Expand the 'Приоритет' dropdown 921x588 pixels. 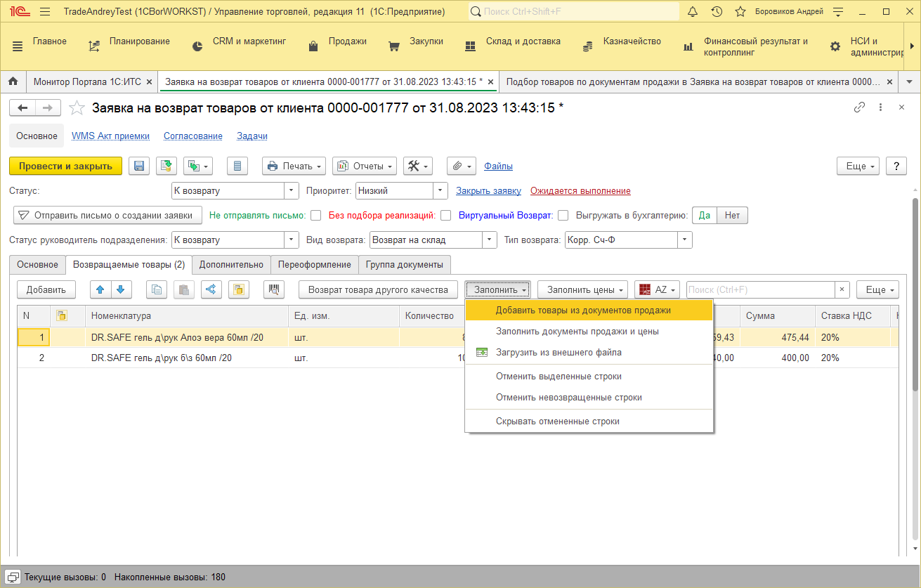coord(440,190)
